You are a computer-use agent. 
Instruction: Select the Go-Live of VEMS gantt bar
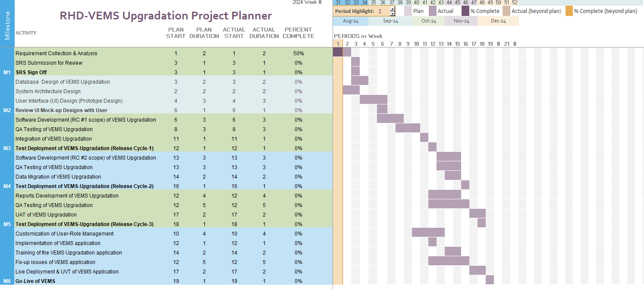490,280
